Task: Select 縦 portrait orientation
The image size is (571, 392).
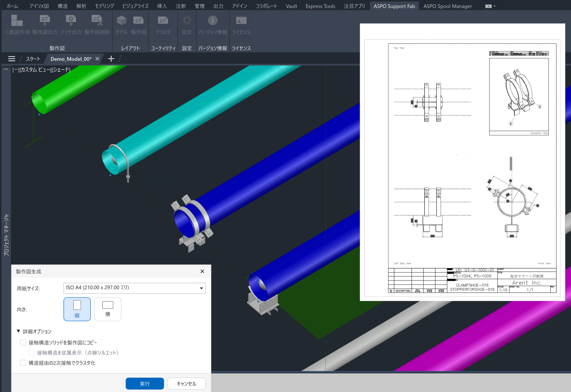Action: [x=77, y=309]
